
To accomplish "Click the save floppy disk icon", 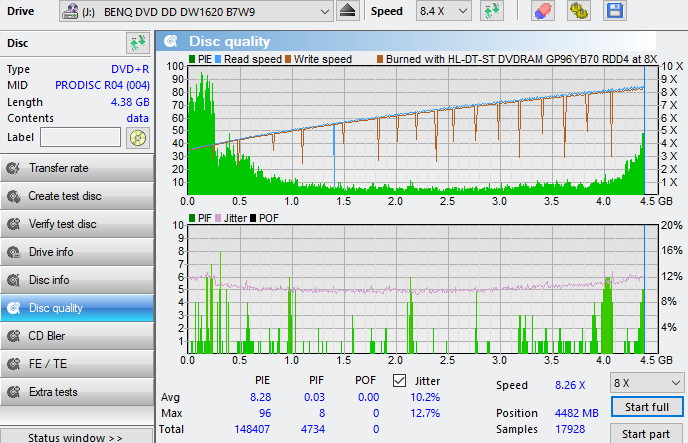I will pyautogui.click(x=614, y=11).
